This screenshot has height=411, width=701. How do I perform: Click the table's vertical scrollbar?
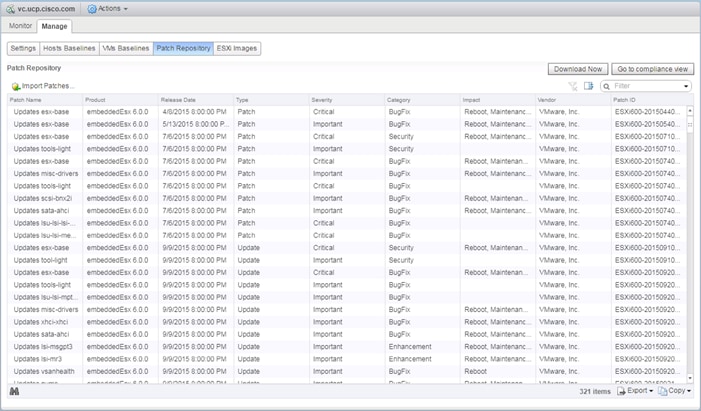[690, 244]
